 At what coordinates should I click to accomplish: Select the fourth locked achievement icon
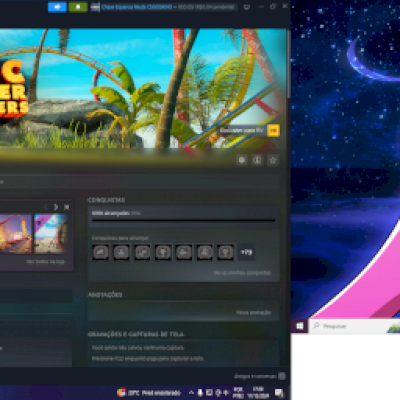[x=163, y=252]
